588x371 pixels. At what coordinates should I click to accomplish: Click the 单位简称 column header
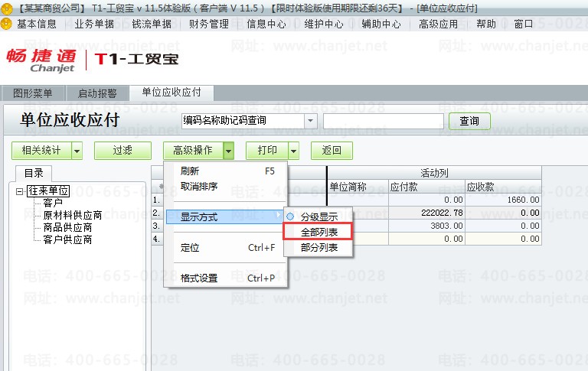click(358, 187)
